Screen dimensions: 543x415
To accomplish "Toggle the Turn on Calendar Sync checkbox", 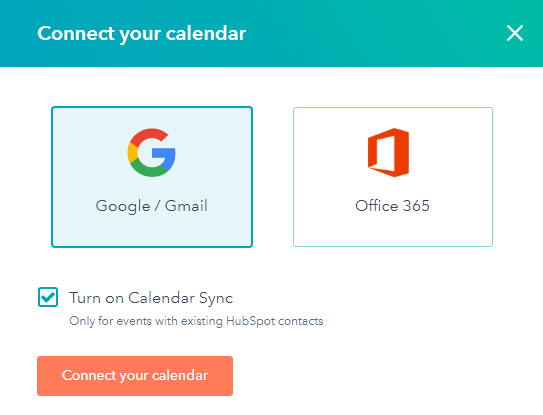I will pyautogui.click(x=48, y=297).
